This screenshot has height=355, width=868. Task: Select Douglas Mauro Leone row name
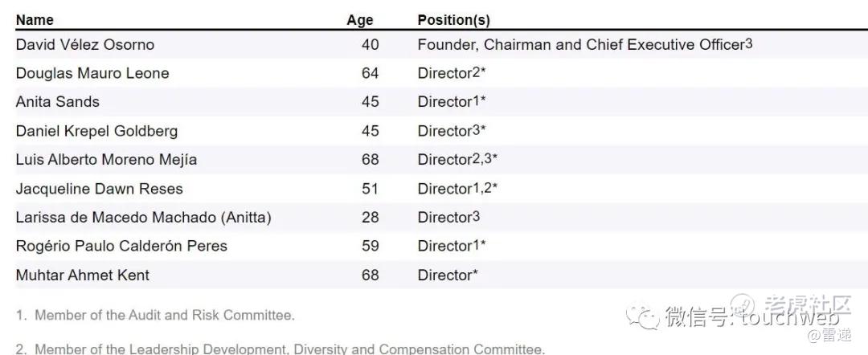[92, 73]
